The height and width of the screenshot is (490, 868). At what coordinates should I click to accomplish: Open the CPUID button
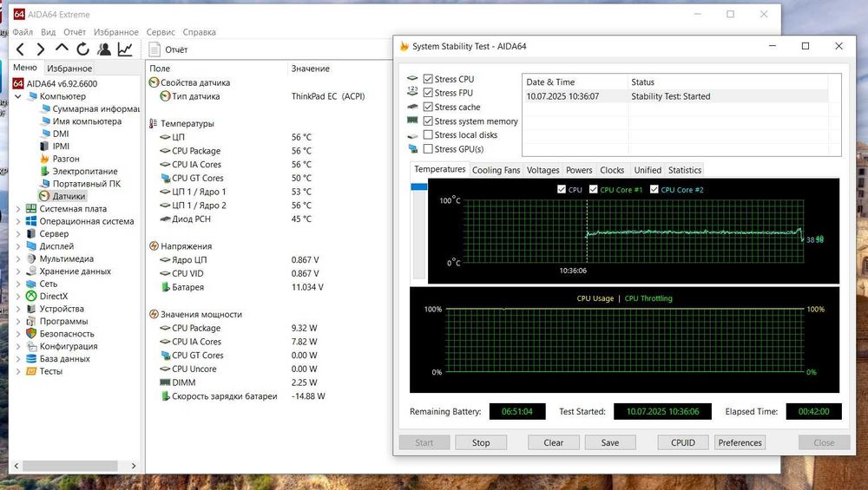point(683,442)
